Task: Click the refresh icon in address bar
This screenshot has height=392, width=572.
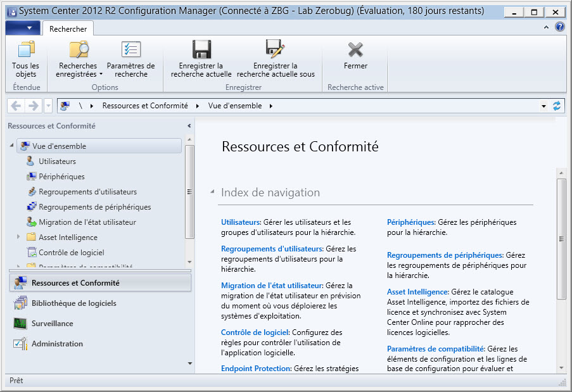Action: coord(557,106)
